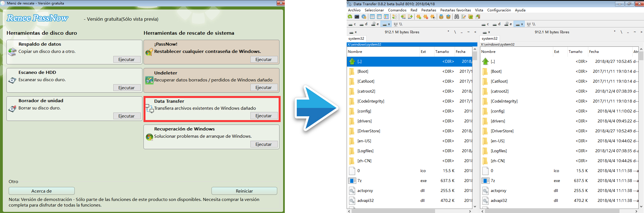
Task: Open the multi-rename tool icon
Action: (464, 17)
